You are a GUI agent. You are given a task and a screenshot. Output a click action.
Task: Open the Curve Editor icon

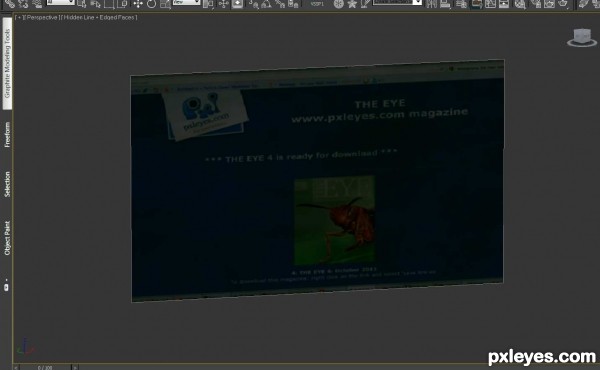tap(490, 4)
